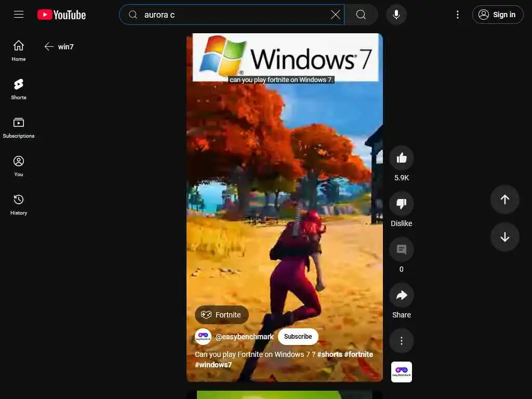The width and height of the screenshot is (532, 399).
Task: Clear the search box text
Action: pos(335,15)
